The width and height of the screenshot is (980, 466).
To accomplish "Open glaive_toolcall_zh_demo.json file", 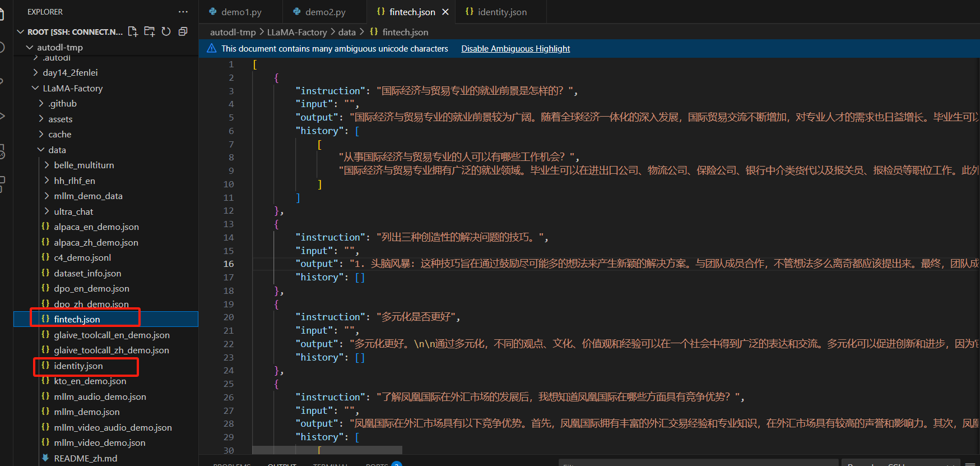I will [x=112, y=350].
